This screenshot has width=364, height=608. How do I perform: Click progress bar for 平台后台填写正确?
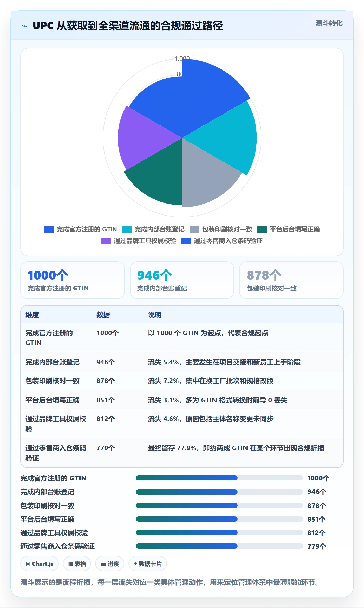pos(219,519)
